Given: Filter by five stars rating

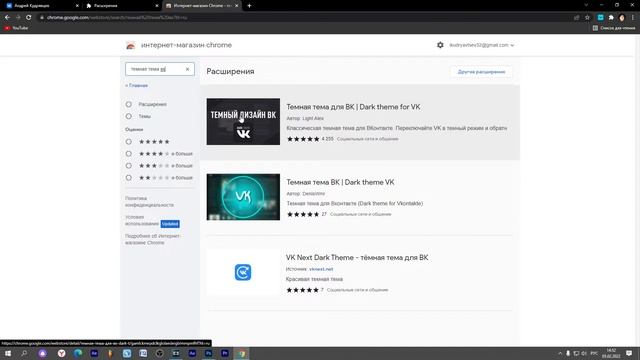Looking at the screenshot, I should point(129,142).
